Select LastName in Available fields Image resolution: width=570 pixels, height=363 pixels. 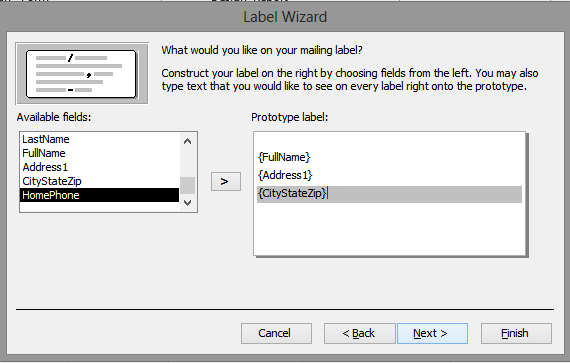point(99,139)
